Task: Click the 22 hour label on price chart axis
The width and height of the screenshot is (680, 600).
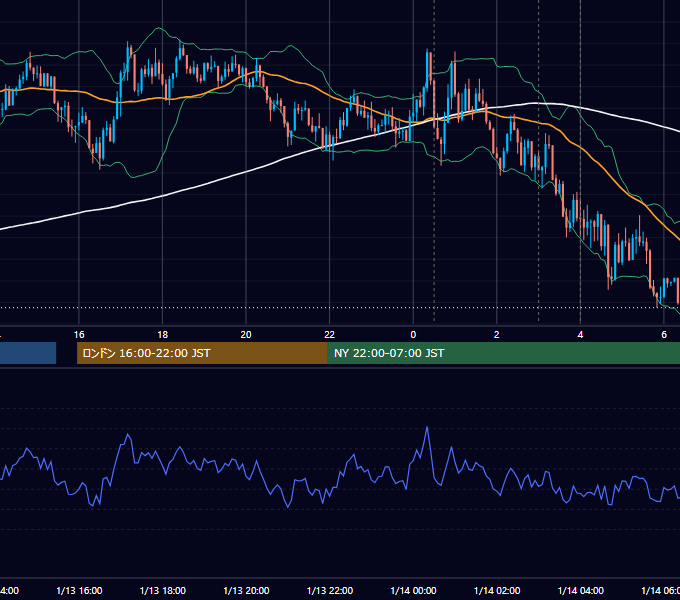Action: (x=330, y=335)
